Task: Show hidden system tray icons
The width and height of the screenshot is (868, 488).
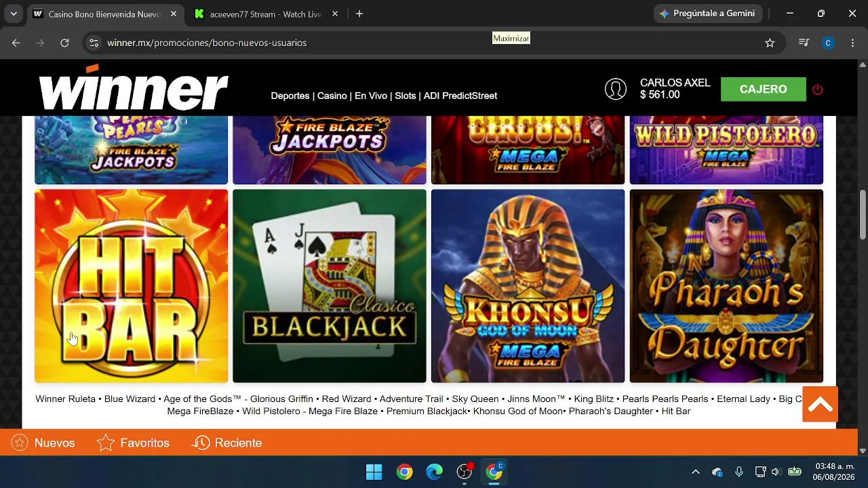Action: coord(695,472)
